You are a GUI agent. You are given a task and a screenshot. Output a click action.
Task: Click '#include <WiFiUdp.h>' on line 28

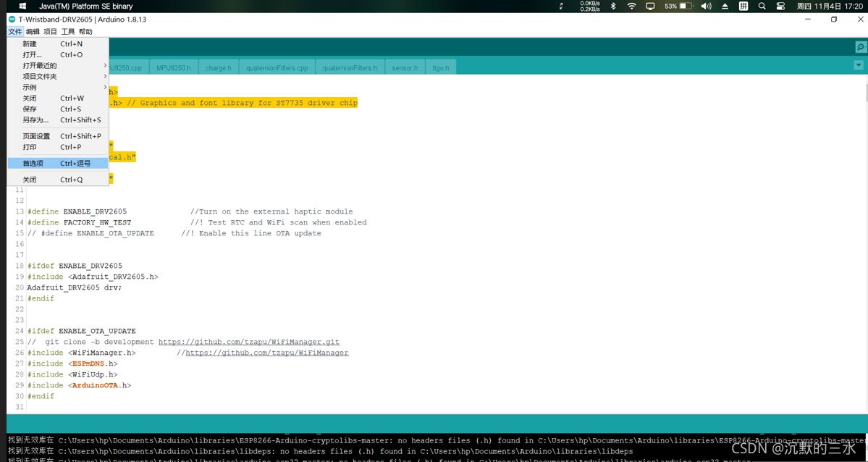coord(72,374)
